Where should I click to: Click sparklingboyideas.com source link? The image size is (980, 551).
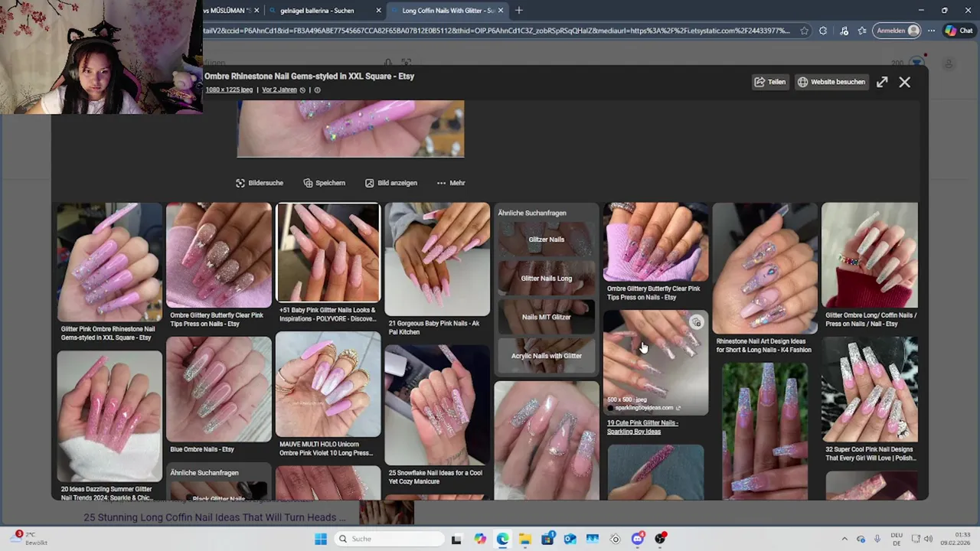(644, 408)
